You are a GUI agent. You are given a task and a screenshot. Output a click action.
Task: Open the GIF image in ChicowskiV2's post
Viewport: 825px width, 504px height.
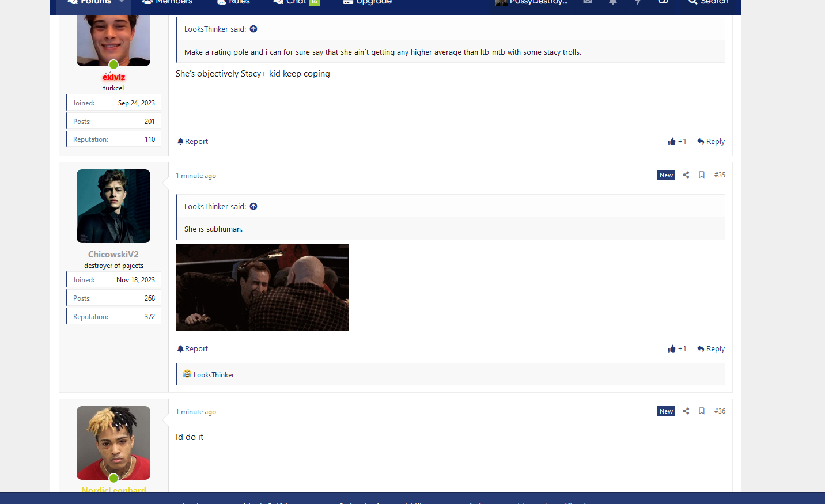point(262,287)
